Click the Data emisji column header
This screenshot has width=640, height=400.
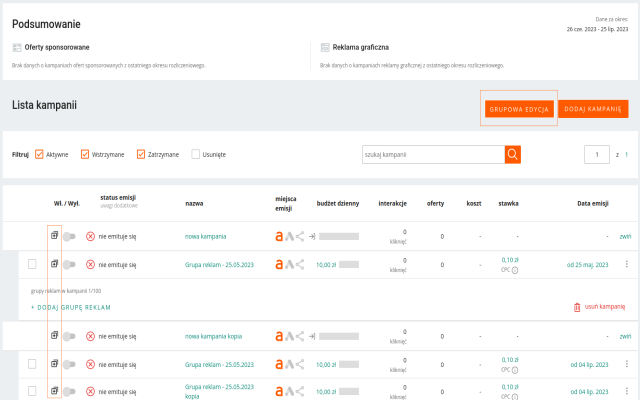(593, 203)
